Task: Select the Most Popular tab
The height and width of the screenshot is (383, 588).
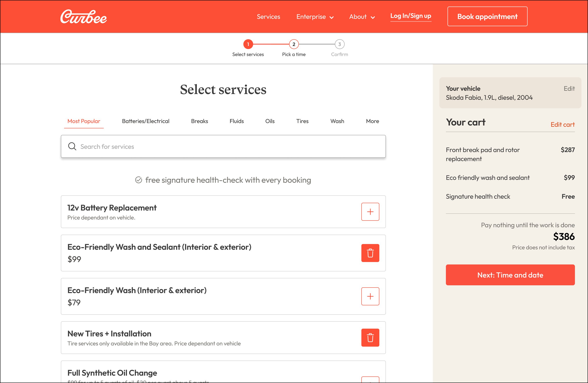Action: [84, 121]
